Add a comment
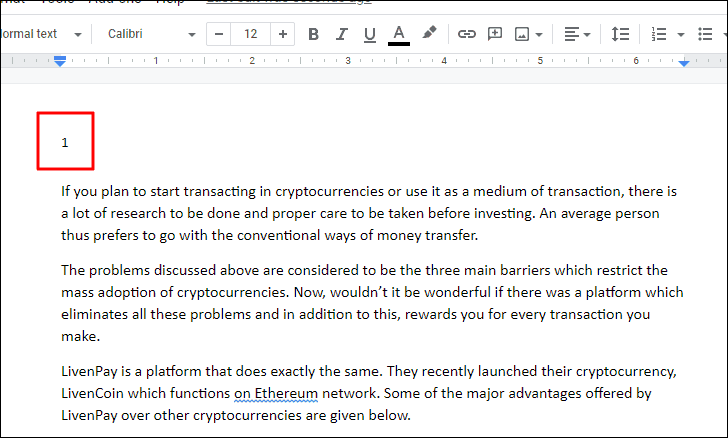 point(495,34)
